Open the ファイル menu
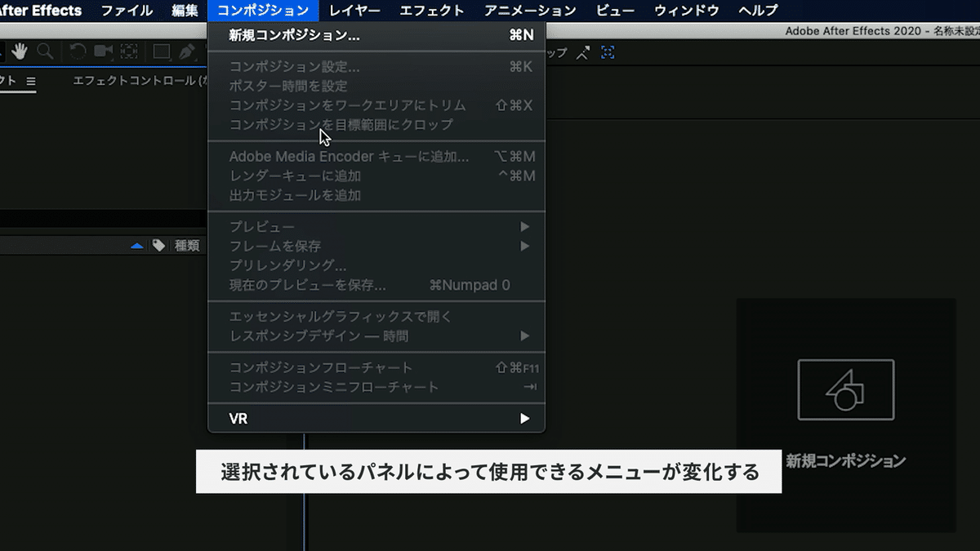The height and width of the screenshot is (551, 980). tap(127, 11)
